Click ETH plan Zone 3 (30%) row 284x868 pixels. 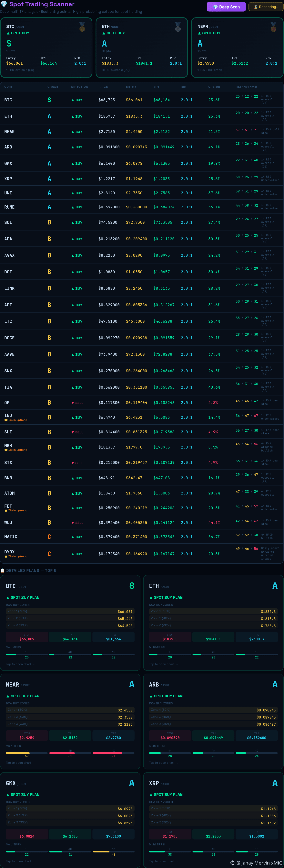pos(213,625)
